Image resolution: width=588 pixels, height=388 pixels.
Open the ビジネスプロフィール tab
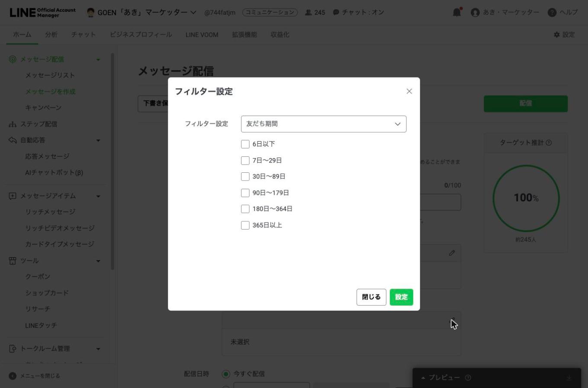click(x=141, y=35)
